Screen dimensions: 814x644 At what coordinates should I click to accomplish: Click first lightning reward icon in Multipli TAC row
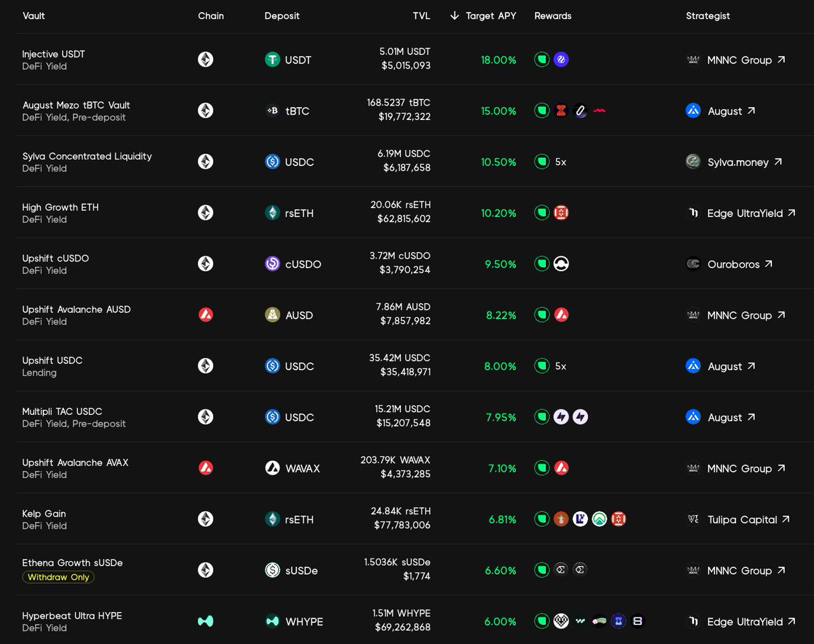click(x=561, y=417)
